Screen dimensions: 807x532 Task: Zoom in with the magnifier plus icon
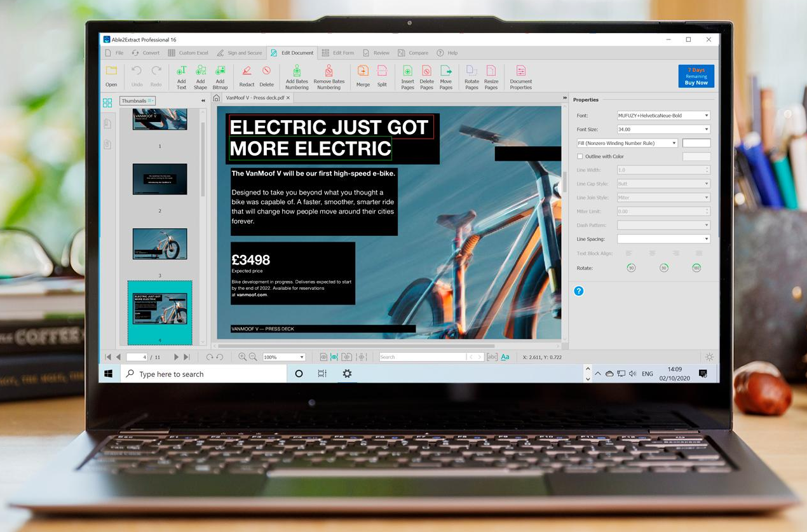coord(242,357)
